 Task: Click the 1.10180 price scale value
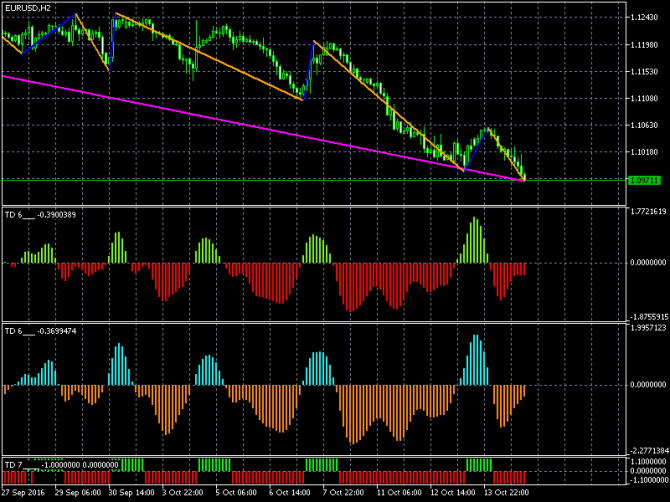click(644, 152)
